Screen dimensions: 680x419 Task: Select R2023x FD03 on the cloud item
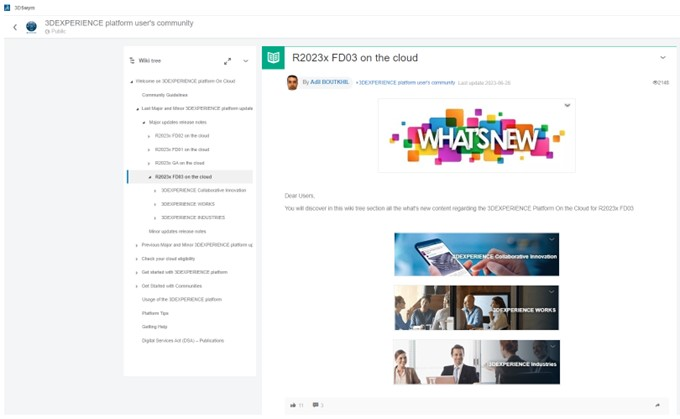(183, 177)
